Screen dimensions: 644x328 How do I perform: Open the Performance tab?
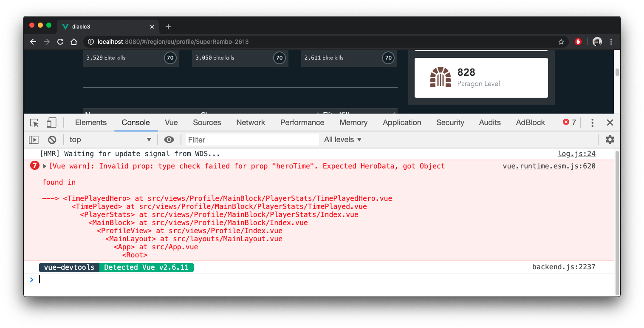pos(302,123)
